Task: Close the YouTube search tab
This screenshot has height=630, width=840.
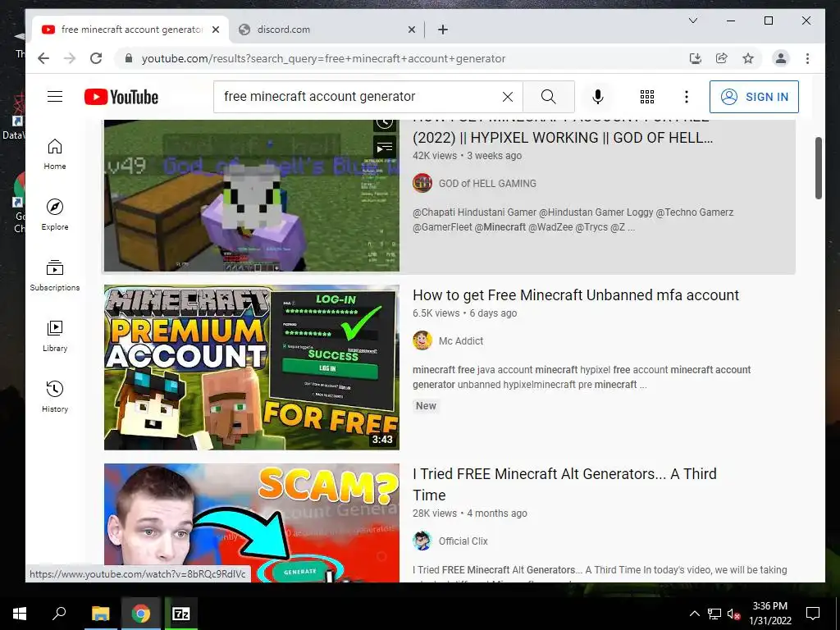Action: pos(216,30)
